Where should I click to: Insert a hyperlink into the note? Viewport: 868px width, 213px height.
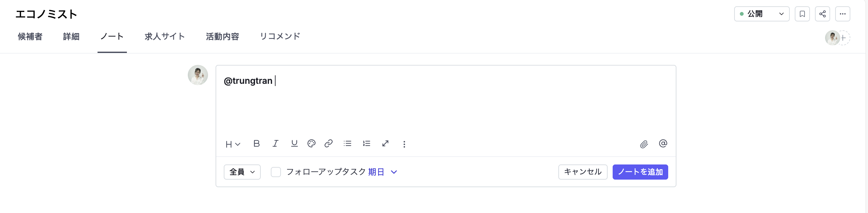[x=329, y=144]
